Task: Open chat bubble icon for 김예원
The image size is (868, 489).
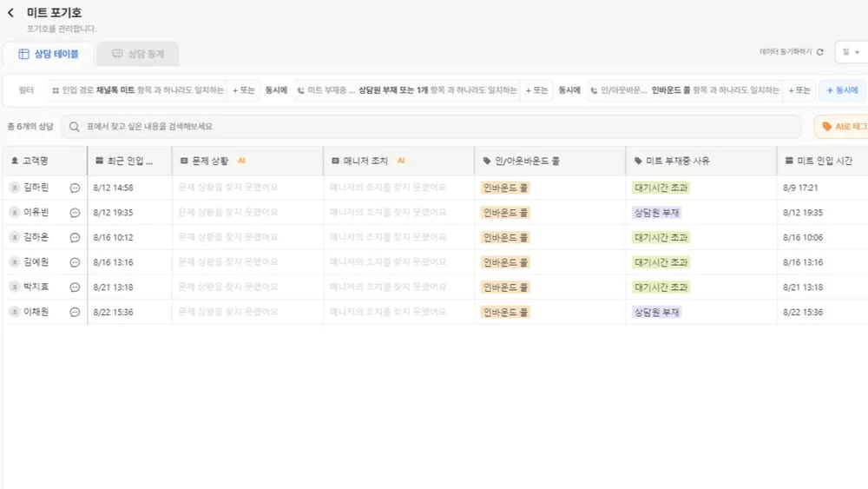Action: click(x=75, y=262)
